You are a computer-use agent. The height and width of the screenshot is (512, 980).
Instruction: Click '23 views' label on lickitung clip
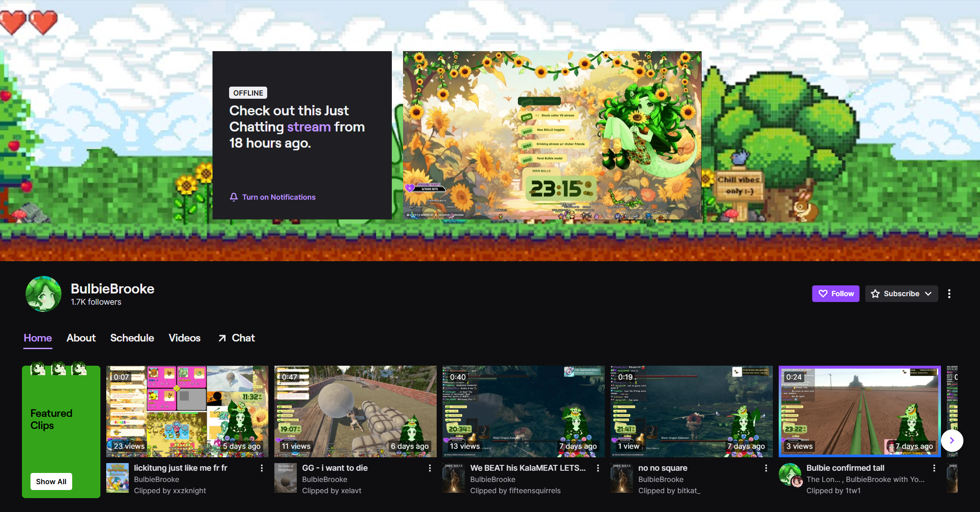tap(129, 446)
